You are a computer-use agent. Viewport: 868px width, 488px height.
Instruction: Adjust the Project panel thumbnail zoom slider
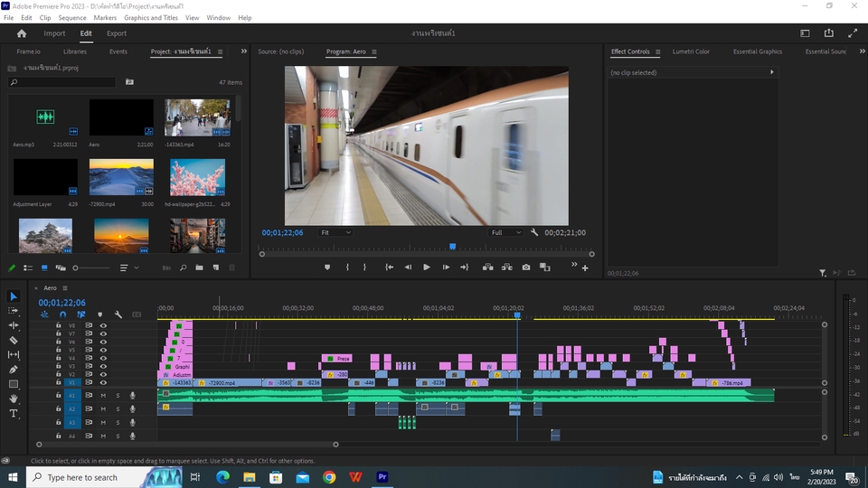(x=77, y=268)
